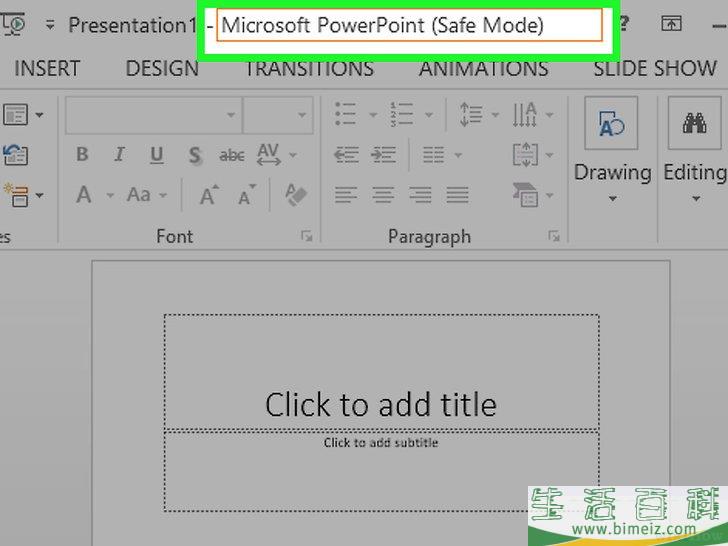This screenshot has height=546, width=728.
Task: Open Paragraph dialog launcher
Action: point(554,236)
